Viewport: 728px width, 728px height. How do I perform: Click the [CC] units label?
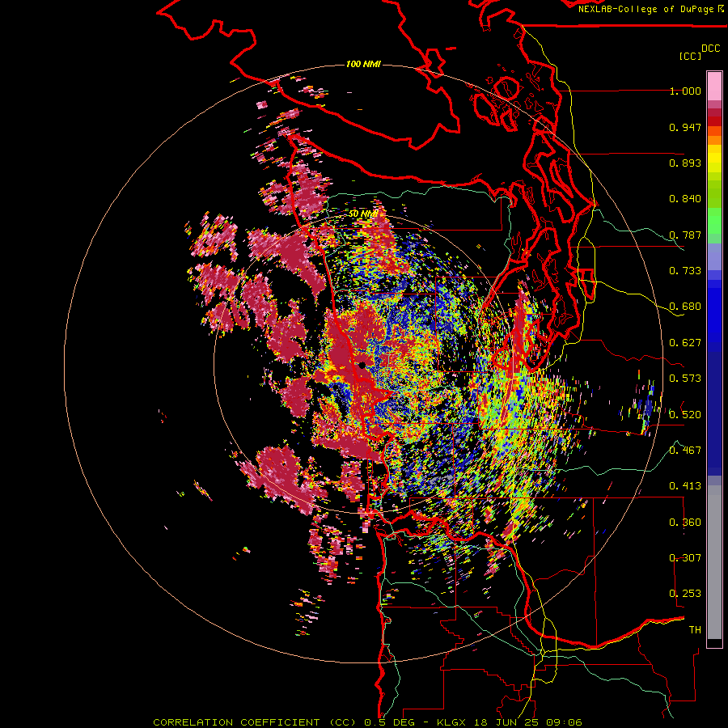[x=691, y=56]
